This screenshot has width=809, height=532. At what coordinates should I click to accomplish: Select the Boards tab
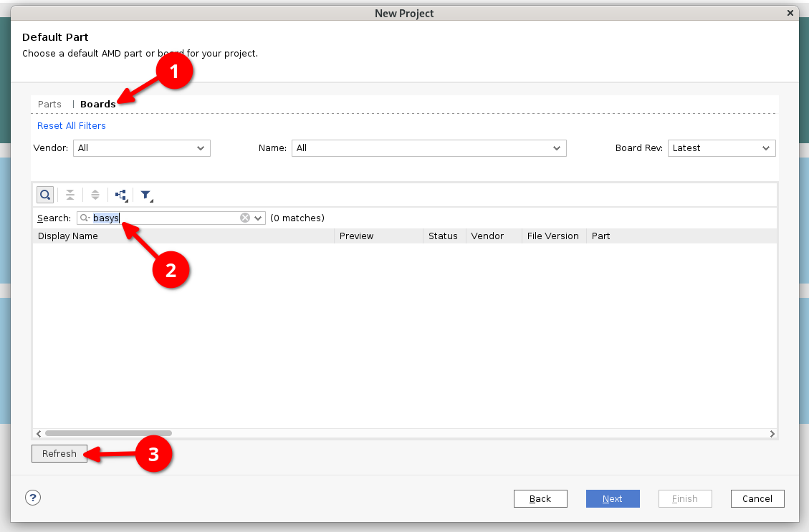(98, 104)
